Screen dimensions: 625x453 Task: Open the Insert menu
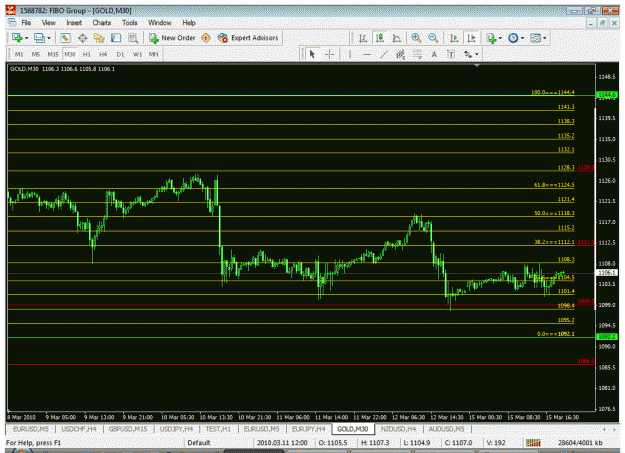pyautogui.click(x=74, y=23)
